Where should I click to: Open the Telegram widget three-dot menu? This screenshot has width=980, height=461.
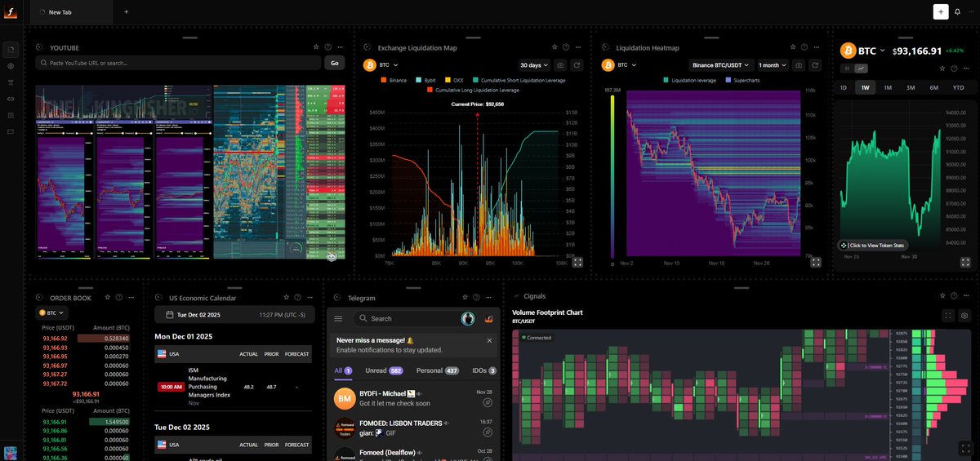[488, 298]
